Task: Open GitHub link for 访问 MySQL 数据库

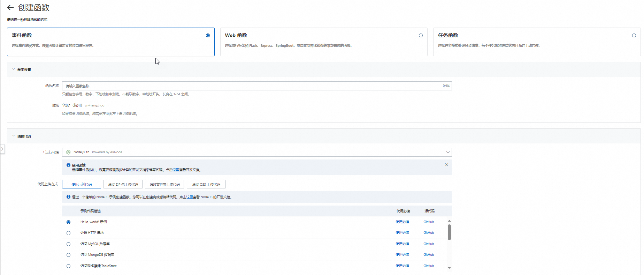Action: click(429, 244)
